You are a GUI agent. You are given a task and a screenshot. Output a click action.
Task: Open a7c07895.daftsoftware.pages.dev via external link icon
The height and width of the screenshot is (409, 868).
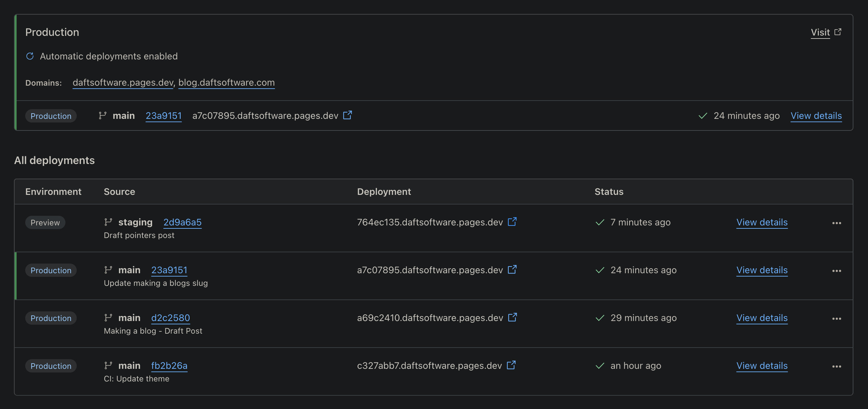(347, 115)
